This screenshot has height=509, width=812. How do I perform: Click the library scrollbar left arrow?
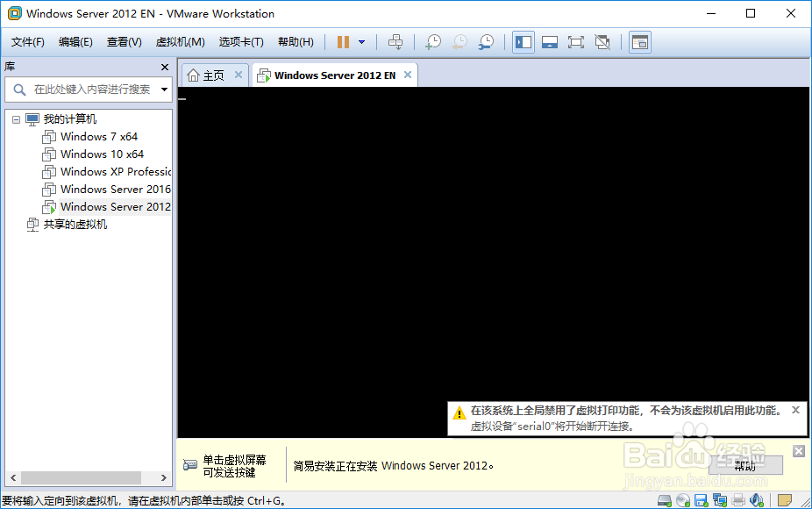(13, 478)
